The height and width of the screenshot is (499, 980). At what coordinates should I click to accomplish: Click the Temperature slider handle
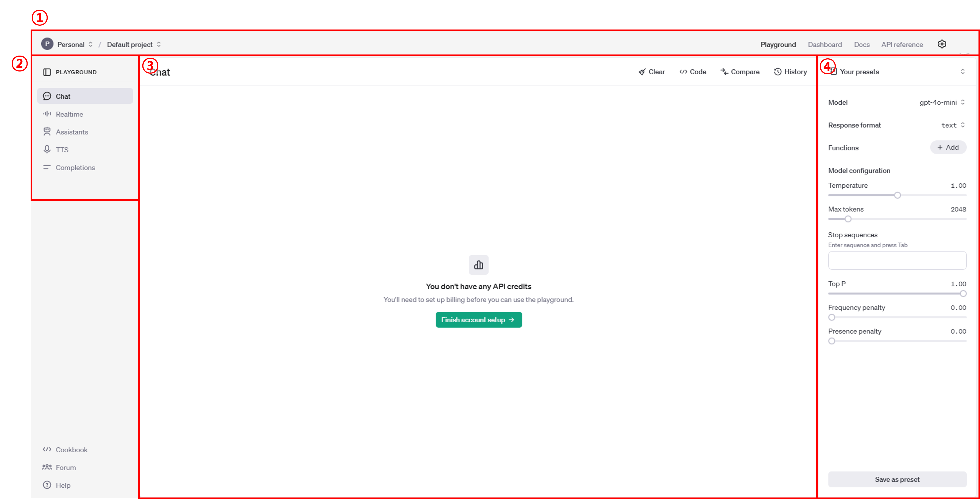point(897,196)
